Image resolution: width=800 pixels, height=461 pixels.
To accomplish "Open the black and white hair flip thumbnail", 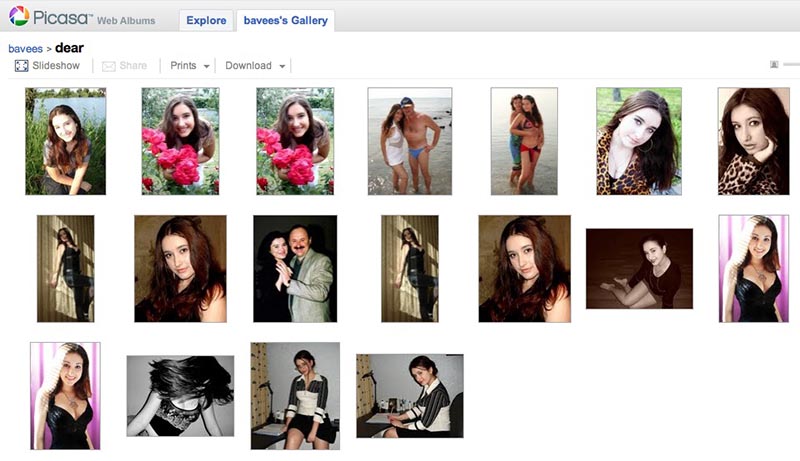I will (181, 396).
